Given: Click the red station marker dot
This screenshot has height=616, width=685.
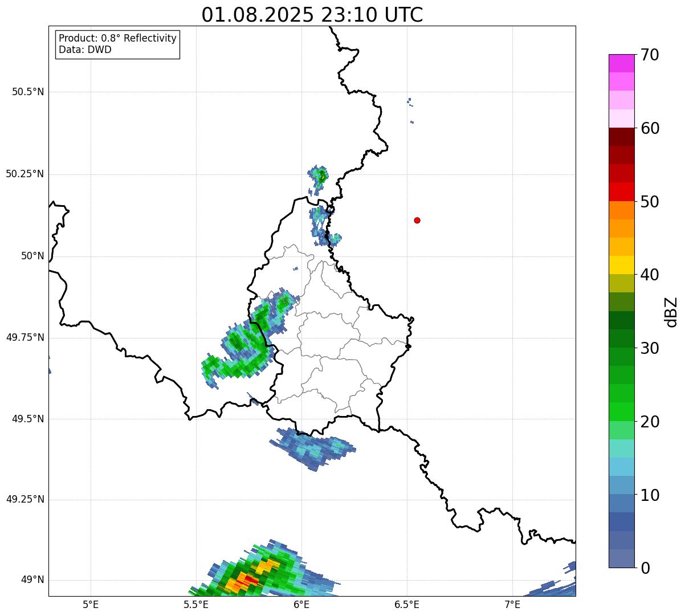Looking at the screenshot, I should 417,221.
